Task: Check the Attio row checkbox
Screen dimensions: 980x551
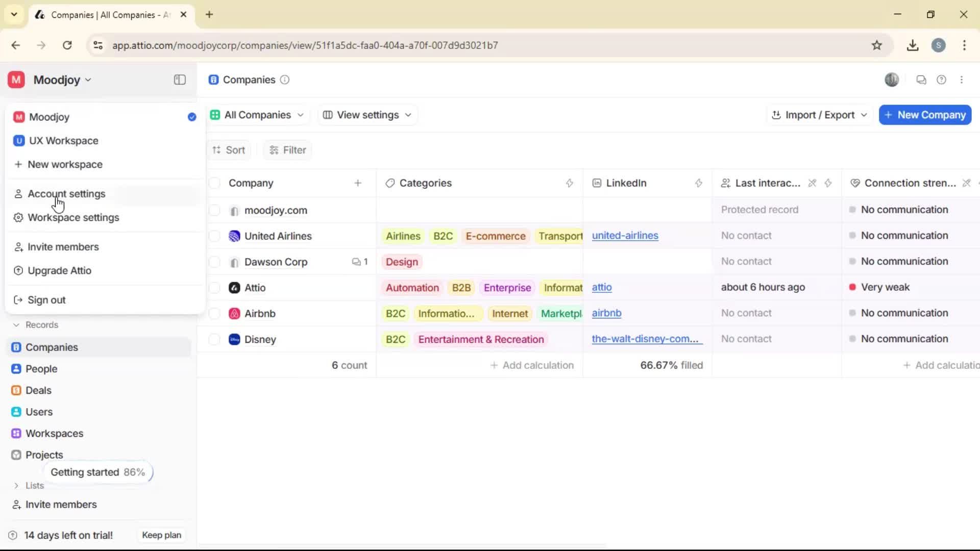Action: click(214, 288)
